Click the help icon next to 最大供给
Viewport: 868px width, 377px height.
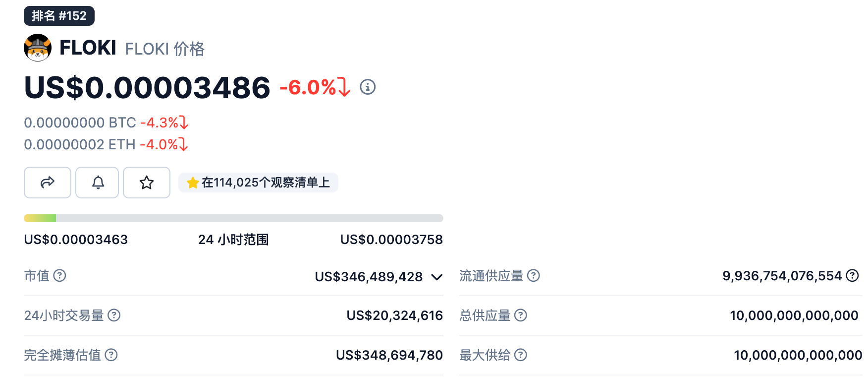click(521, 355)
